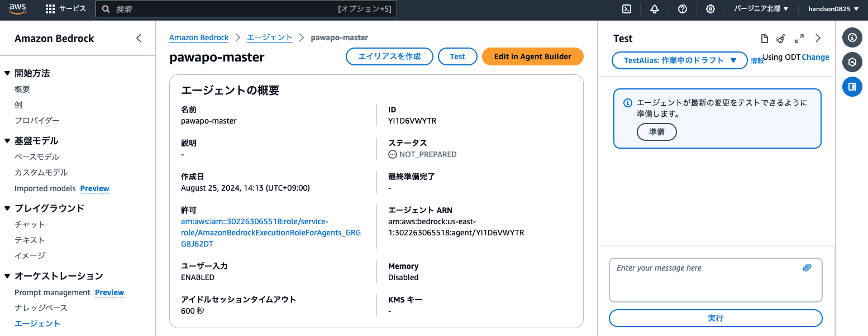Click the Test button in header
868x336 pixels.
click(x=457, y=56)
